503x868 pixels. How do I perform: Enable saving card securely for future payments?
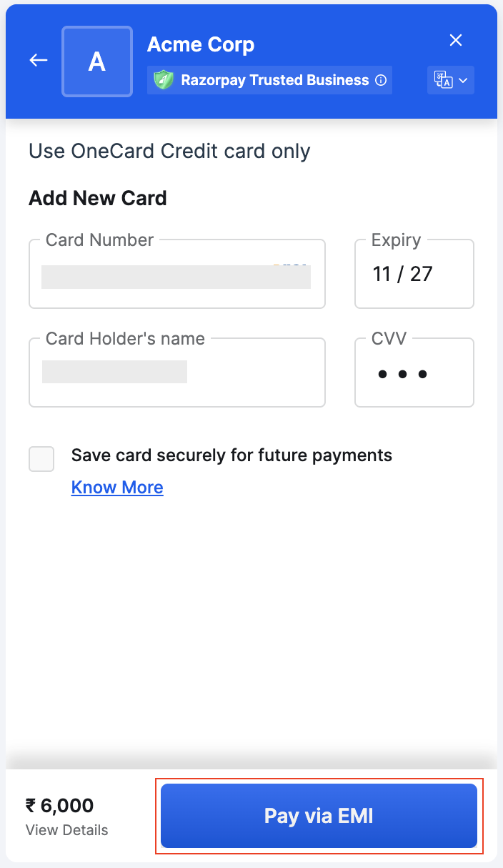pos(41,459)
